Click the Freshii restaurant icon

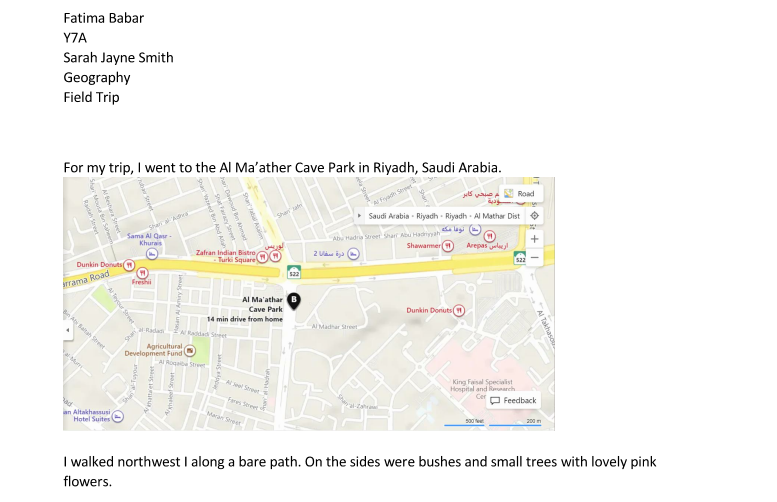(142, 272)
